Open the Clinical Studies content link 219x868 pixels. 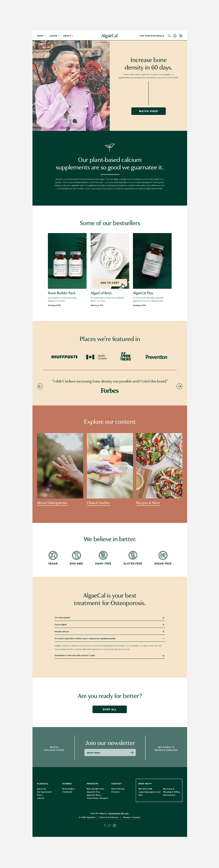point(98,502)
